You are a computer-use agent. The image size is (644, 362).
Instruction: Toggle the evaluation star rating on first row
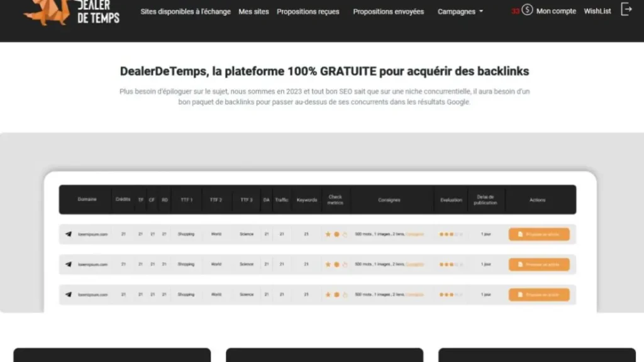(450, 234)
